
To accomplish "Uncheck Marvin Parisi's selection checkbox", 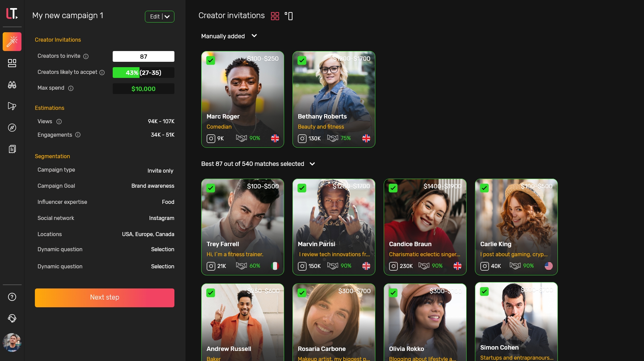I will point(302,188).
